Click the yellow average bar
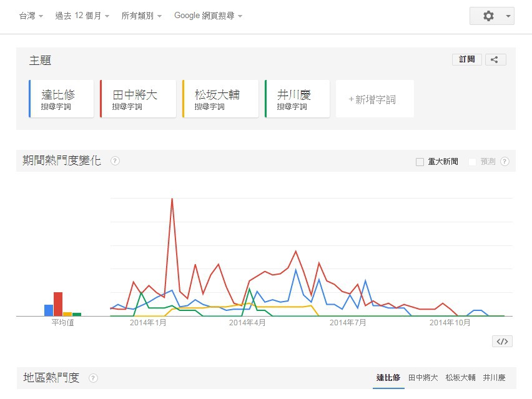The width and height of the screenshot is (532, 399). 67,314
